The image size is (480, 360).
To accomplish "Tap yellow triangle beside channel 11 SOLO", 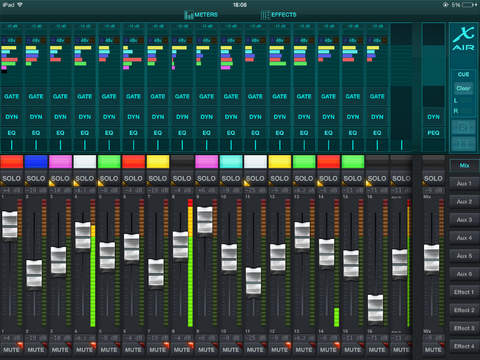I will (x=247, y=183).
